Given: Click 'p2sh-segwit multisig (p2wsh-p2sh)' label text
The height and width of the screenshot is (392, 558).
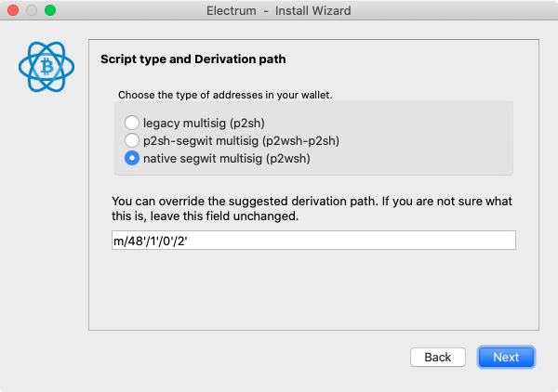Looking at the screenshot, I should point(241,141).
